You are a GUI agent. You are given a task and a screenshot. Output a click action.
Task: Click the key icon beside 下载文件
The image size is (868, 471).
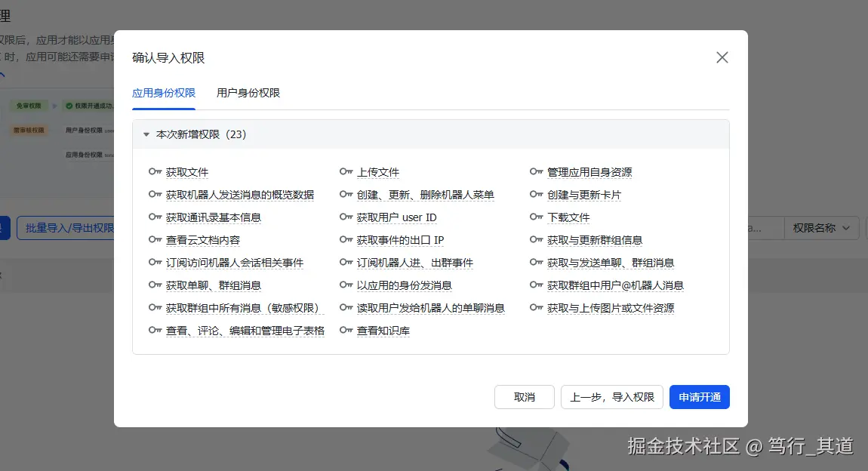coord(537,217)
